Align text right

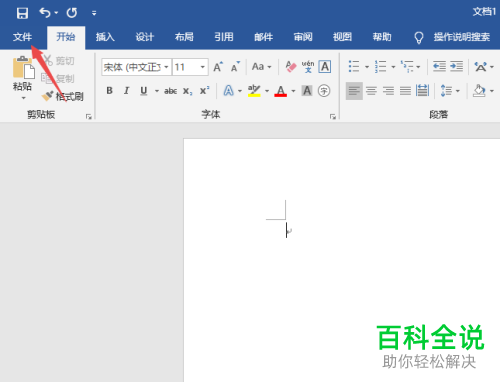(388, 91)
